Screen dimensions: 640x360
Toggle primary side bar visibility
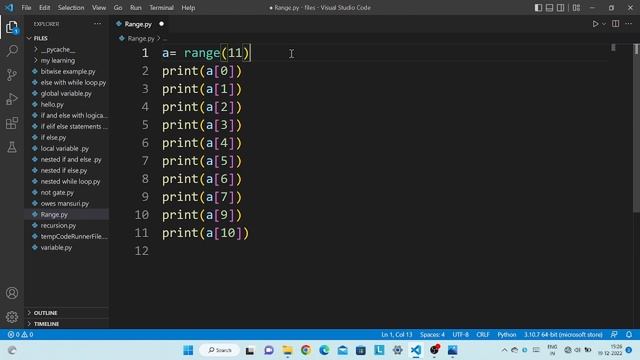point(538,8)
